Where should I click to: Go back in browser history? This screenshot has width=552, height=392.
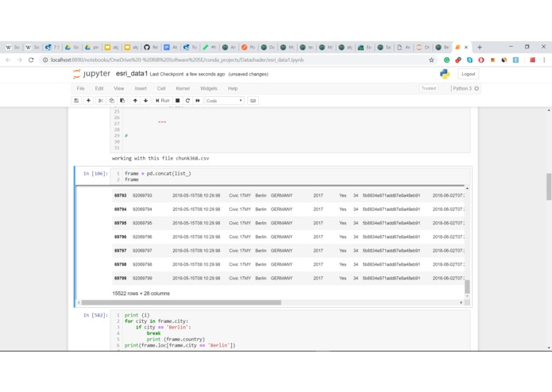point(8,60)
